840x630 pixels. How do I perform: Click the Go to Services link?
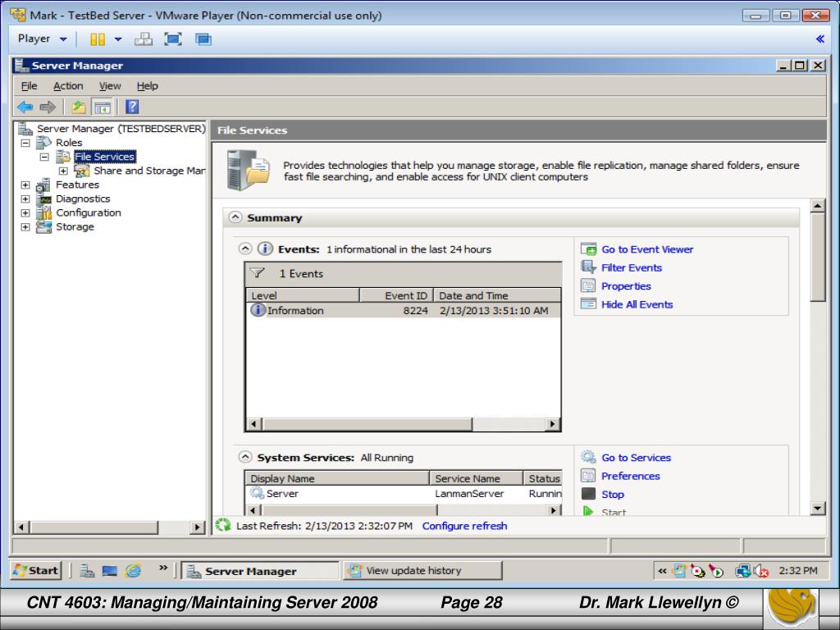[636, 458]
